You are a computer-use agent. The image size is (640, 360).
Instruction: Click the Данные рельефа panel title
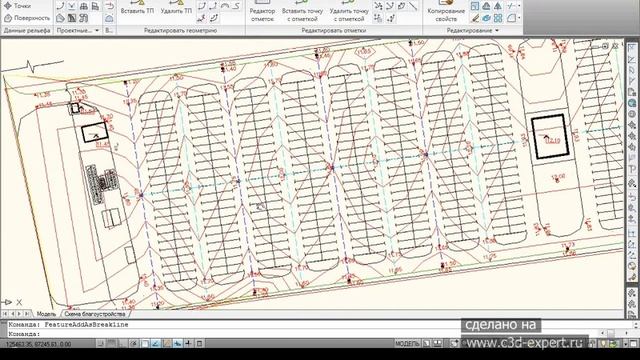coord(27,30)
